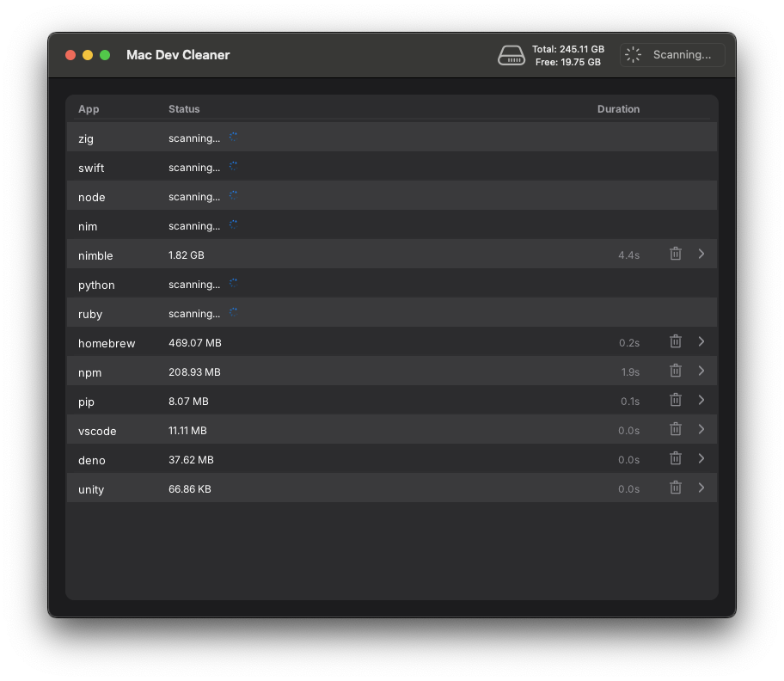The height and width of the screenshot is (681, 784).
Task: Click the App column header
Action: tap(89, 109)
